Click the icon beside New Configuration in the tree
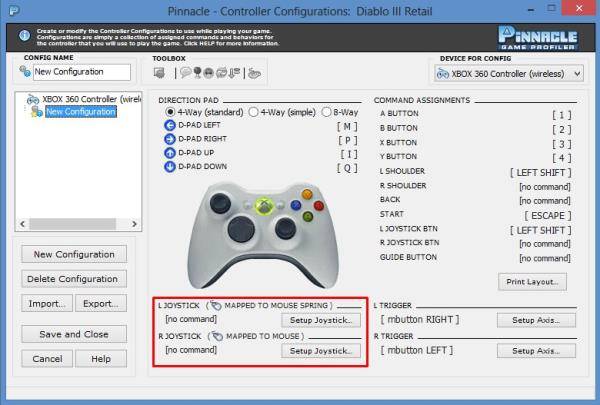Image resolution: width=600 pixels, height=405 pixels. pos(37,112)
